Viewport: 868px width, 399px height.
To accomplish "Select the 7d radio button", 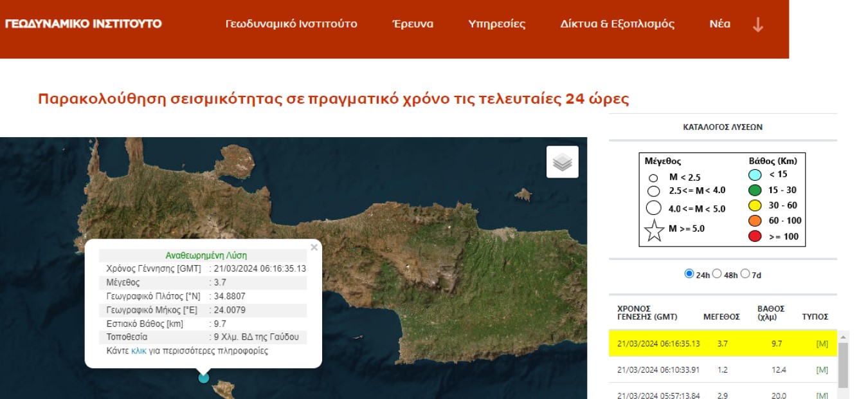I will click(x=745, y=274).
